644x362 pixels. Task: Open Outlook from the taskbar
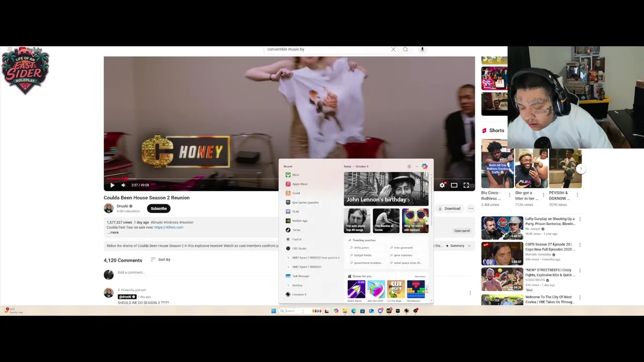(371, 311)
